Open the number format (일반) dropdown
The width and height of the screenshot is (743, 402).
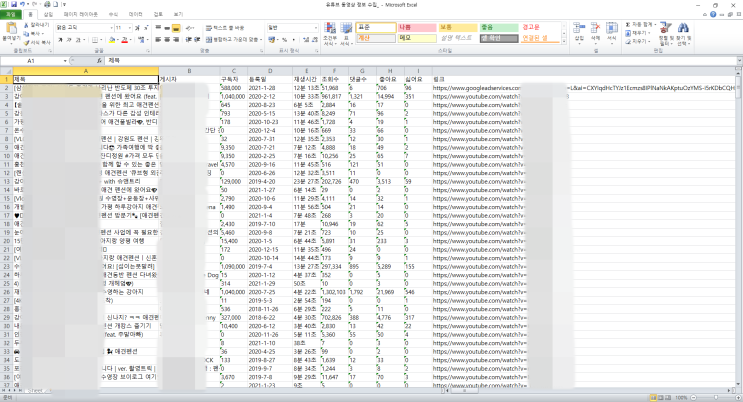coord(316,27)
